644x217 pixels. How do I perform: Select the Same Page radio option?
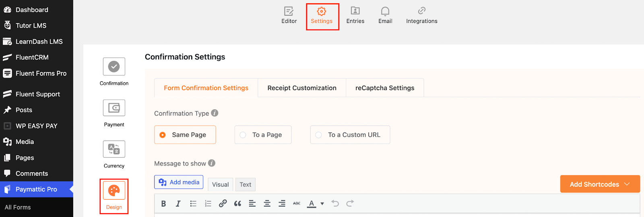pyautogui.click(x=163, y=135)
